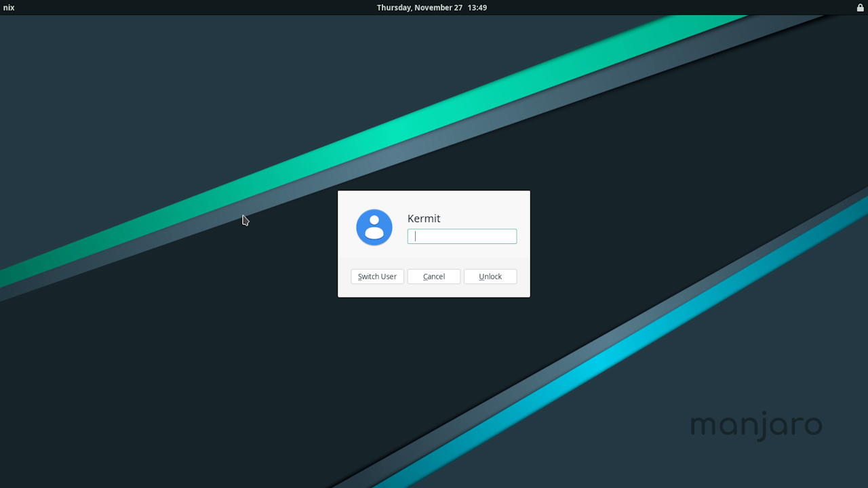Click the lock icon in top panel
Screen dimensions: 868x488
pyautogui.click(x=861, y=7)
